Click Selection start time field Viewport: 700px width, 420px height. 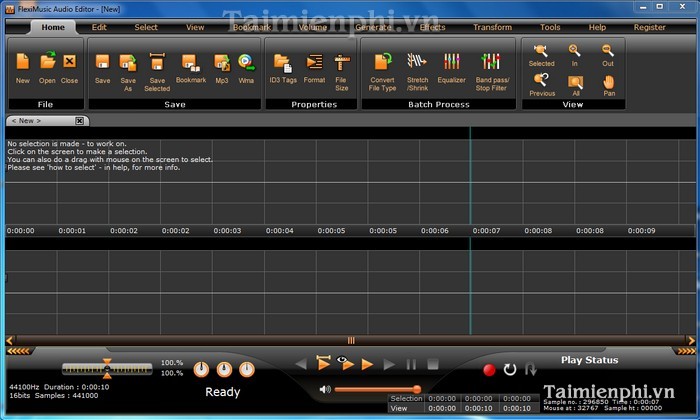[x=442, y=399]
